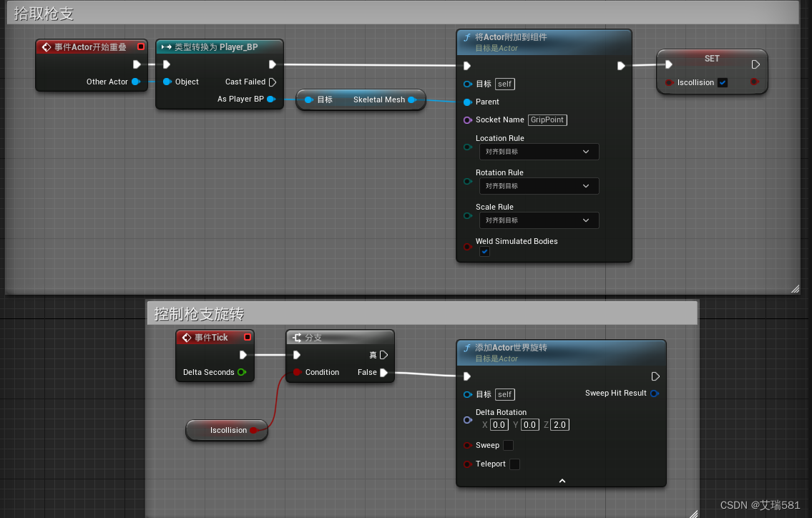
Task: Click the False exec output pin
Action: pyautogui.click(x=383, y=373)
